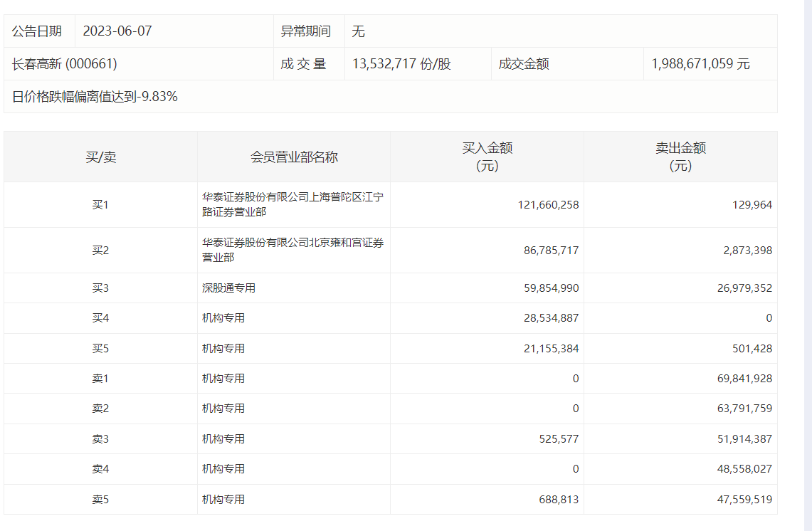Click 机构专用 in the 卖5 row
The image size is (812, 531).
pyautogui.click(x=223, y=500)
